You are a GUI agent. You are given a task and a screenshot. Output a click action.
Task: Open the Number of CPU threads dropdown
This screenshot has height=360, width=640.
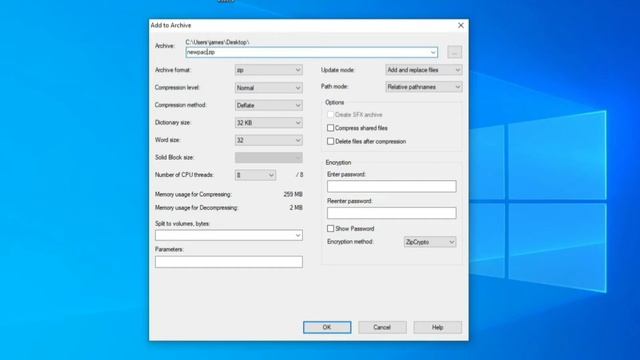[256, 175]
